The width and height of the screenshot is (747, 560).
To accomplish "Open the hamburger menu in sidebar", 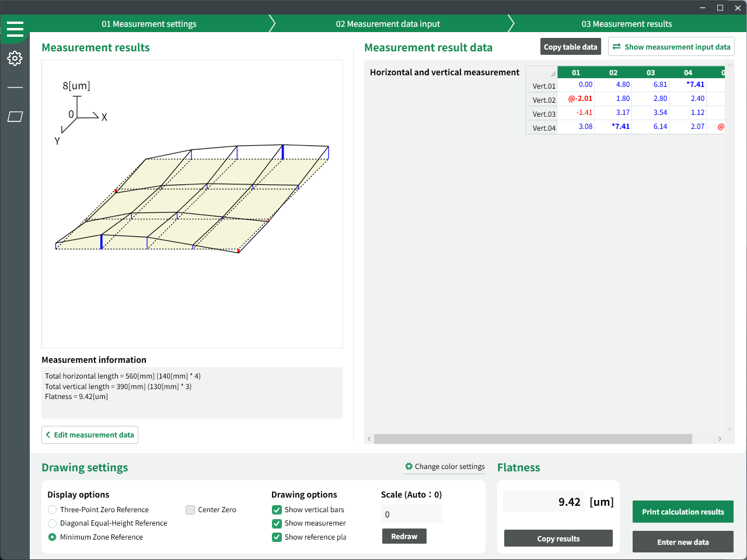I will click(x=15, y=29).
